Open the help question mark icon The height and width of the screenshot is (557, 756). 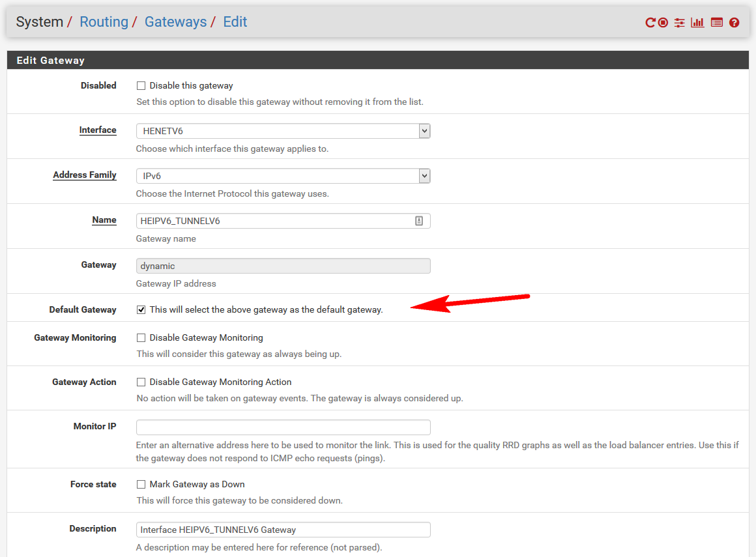pos(734,23)
